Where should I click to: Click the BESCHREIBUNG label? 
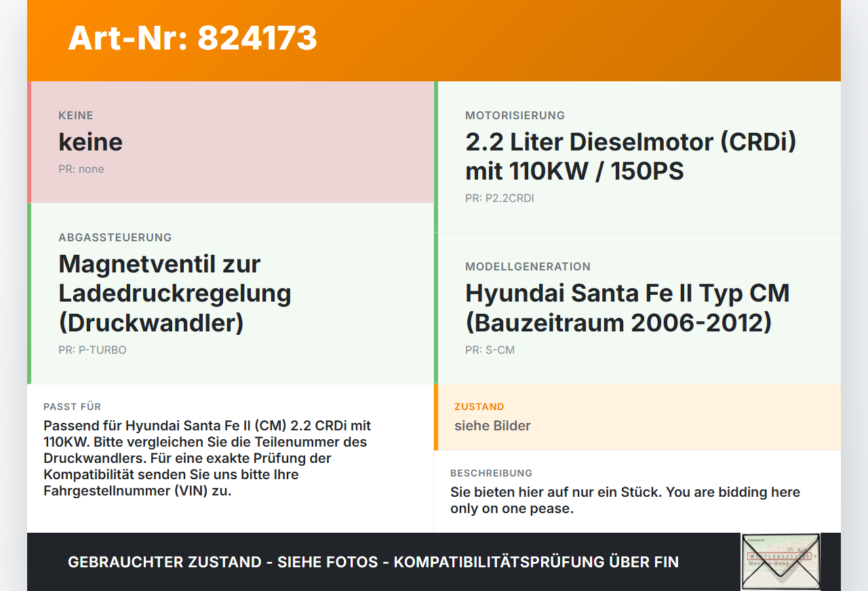tap(492, 473)
